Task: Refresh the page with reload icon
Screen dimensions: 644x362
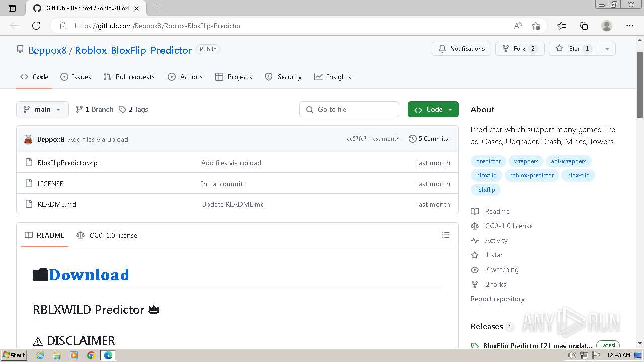Action: [x=36, y=26]
